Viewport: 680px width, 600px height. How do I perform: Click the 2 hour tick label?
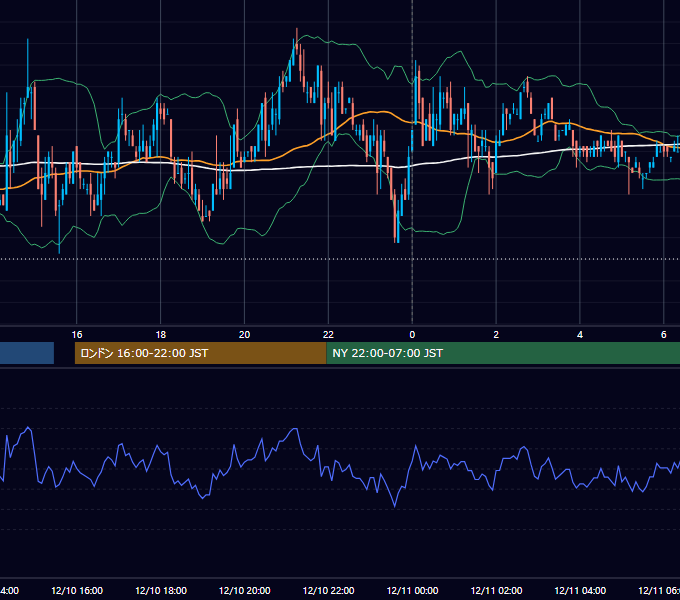496,335
